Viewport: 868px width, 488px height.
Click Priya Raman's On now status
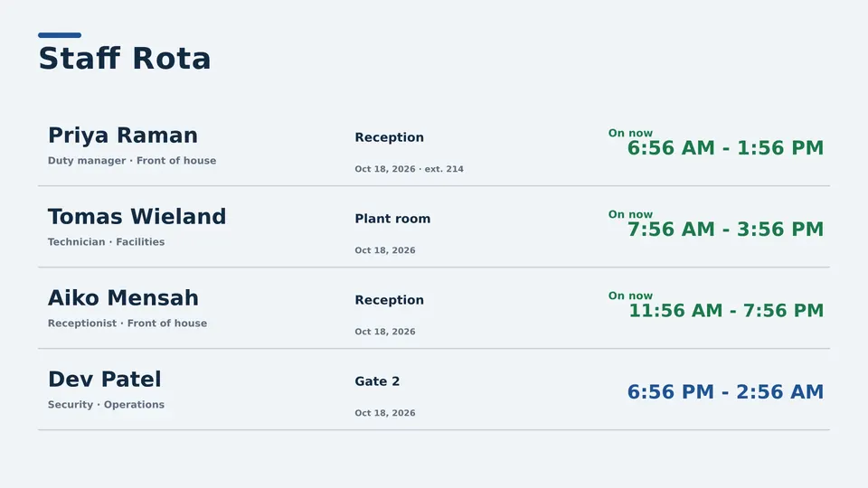click(630, 133)
